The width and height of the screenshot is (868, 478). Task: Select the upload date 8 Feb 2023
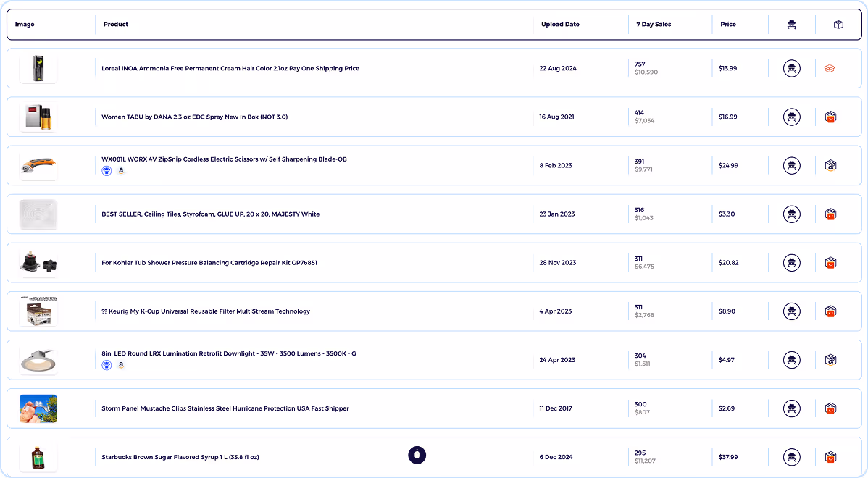556,165
